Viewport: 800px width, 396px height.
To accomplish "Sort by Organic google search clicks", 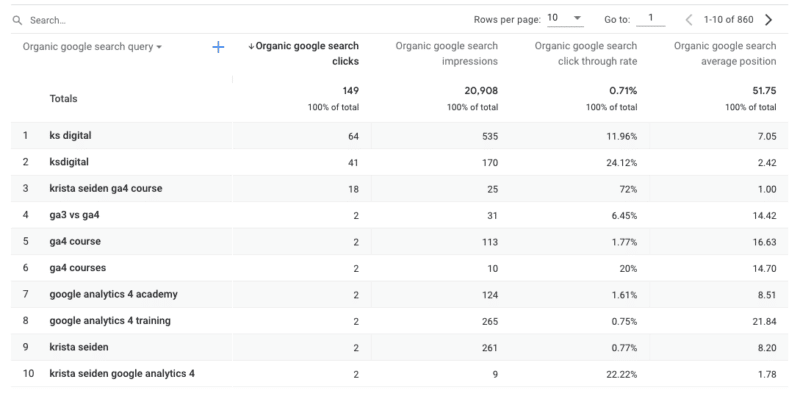I will coord(308,54).
